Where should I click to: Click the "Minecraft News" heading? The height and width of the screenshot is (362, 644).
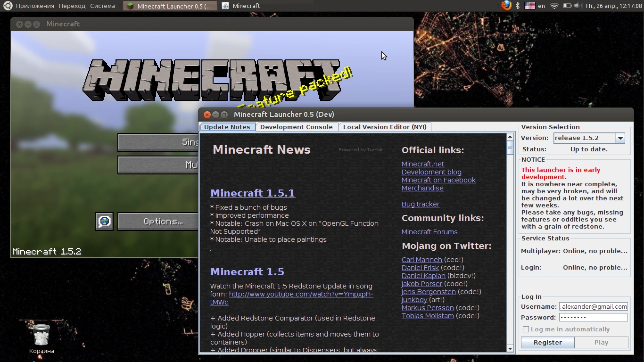[x=262, y=150]
